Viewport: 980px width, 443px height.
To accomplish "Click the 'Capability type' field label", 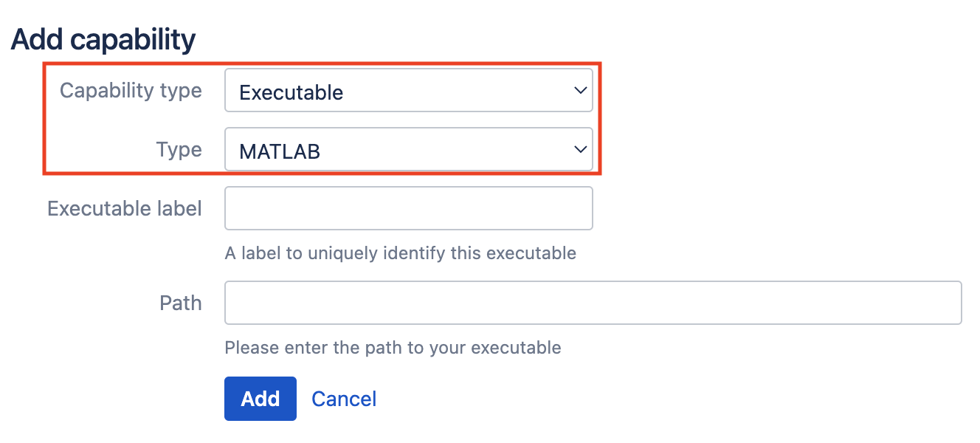I will 131,91.
